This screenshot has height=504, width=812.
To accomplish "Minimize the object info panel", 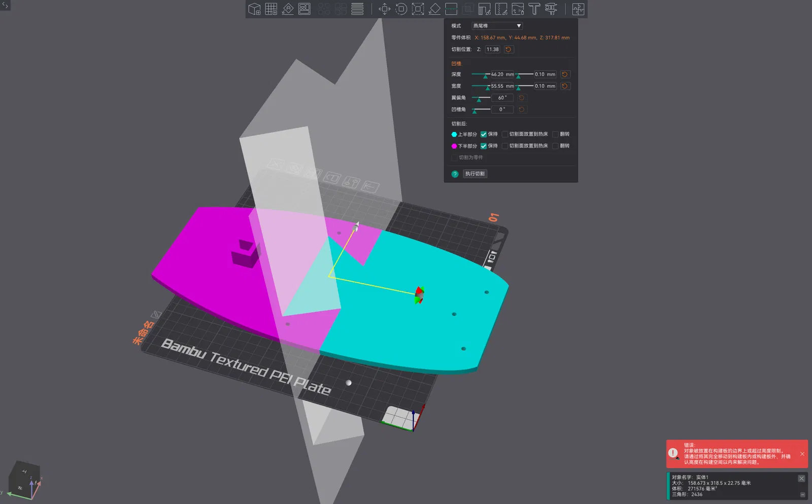I will 802,494.
